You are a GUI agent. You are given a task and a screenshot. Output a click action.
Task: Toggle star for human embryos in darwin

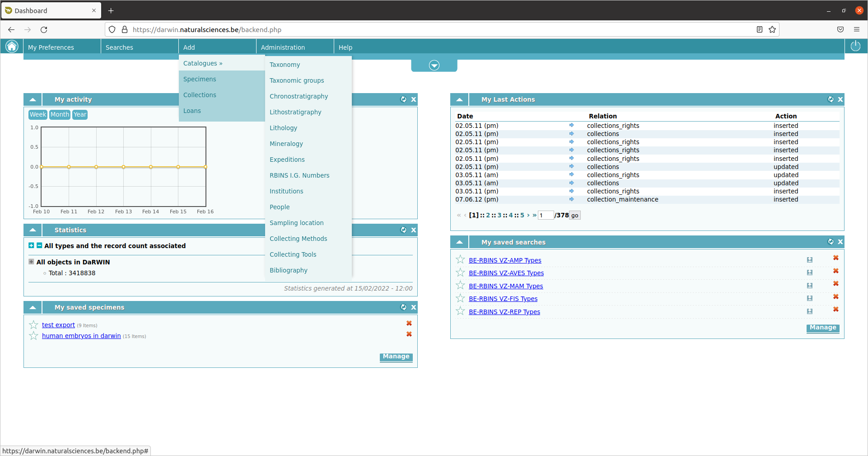click(33, 336)
